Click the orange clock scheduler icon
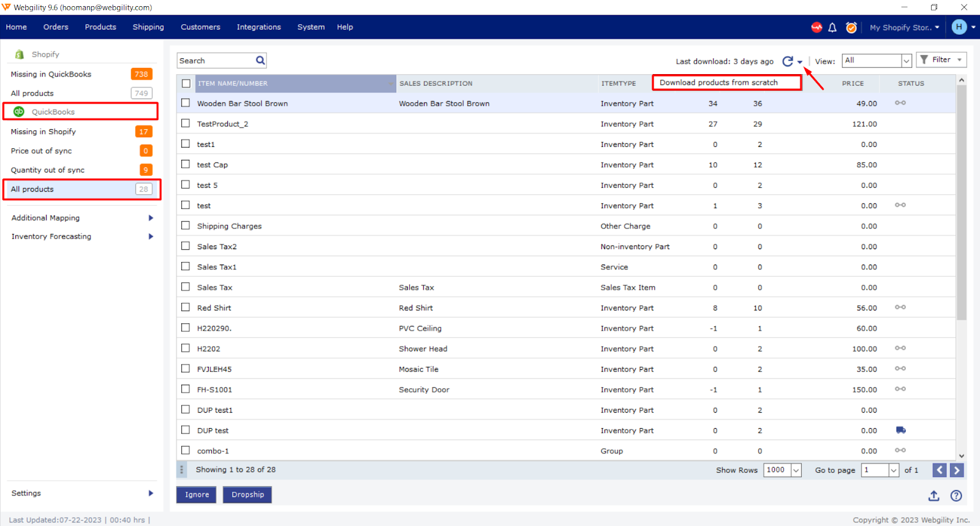This screenshot has height=526, width=980. [851, 28]
